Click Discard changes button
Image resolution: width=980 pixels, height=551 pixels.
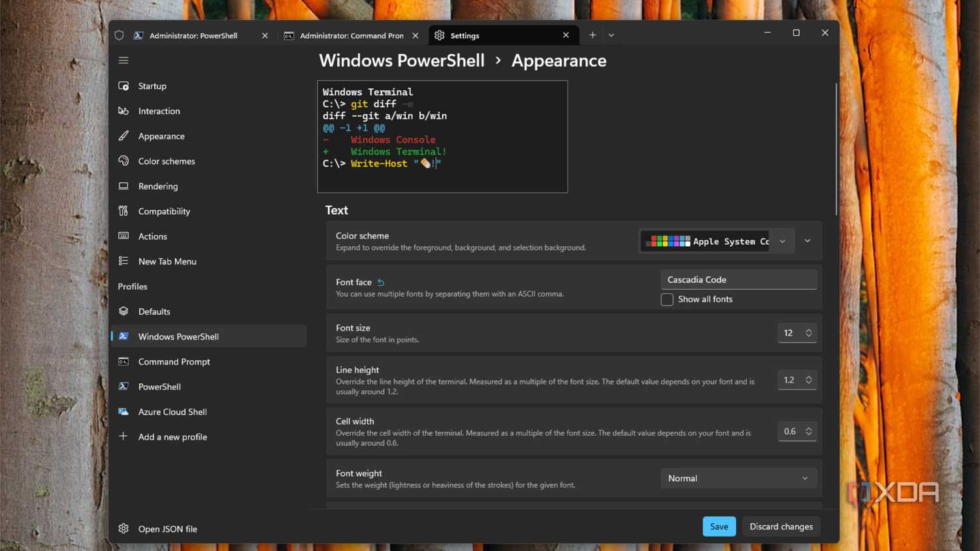(781, 527)
